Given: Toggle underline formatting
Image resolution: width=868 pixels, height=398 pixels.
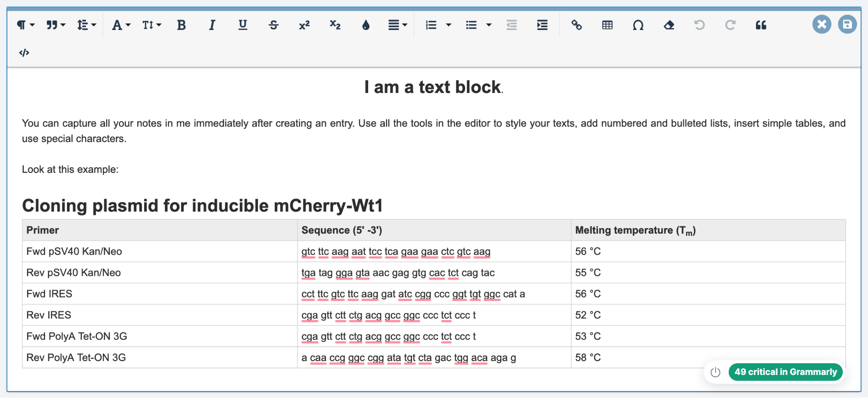Looking at the screenshot, I should (243, 25).
